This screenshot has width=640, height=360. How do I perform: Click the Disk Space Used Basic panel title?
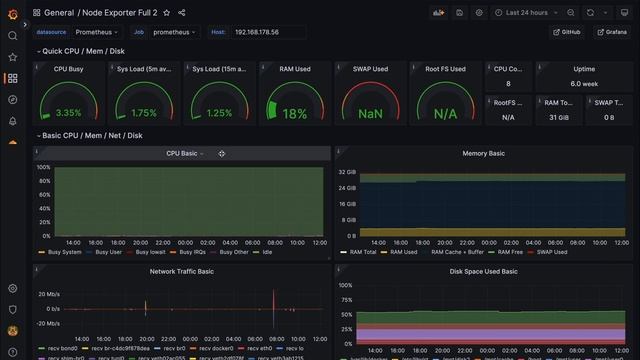[484, 271]
